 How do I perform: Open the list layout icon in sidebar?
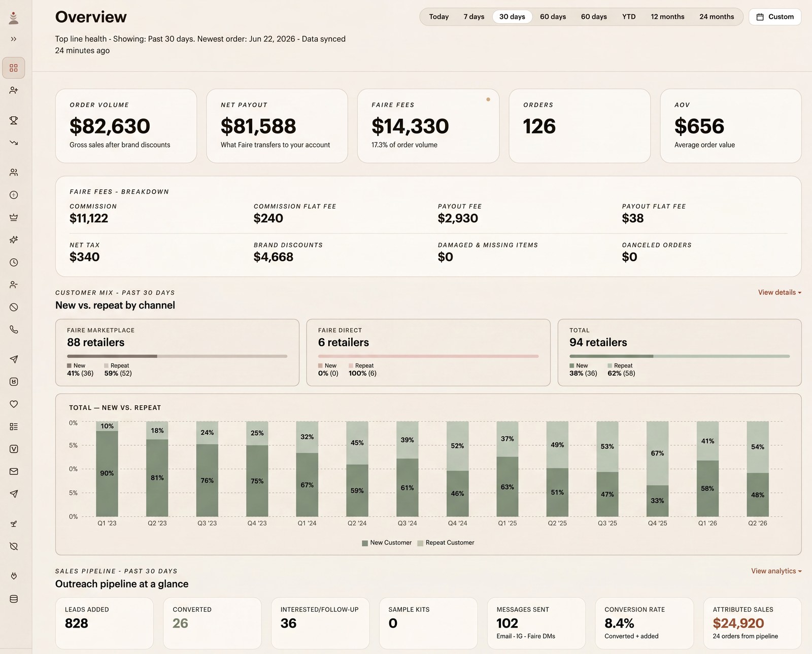tap(14, 427)
